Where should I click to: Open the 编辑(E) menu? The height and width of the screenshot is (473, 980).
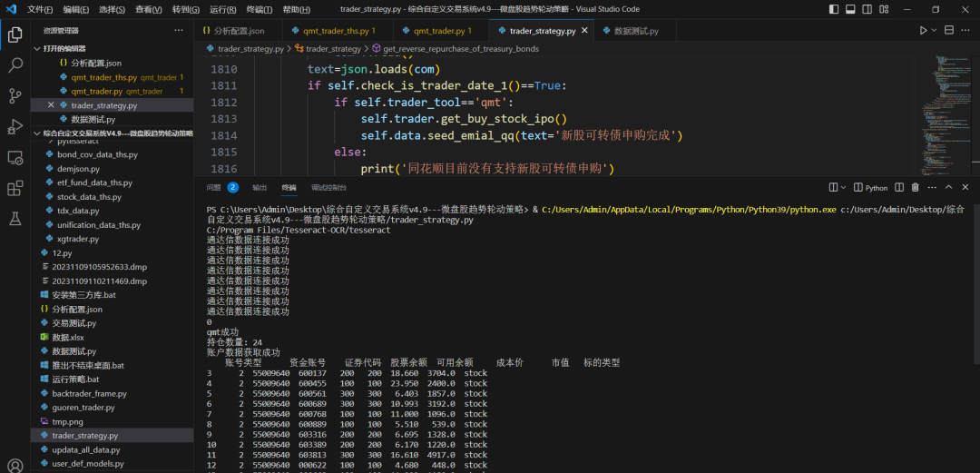click(75, 9)
